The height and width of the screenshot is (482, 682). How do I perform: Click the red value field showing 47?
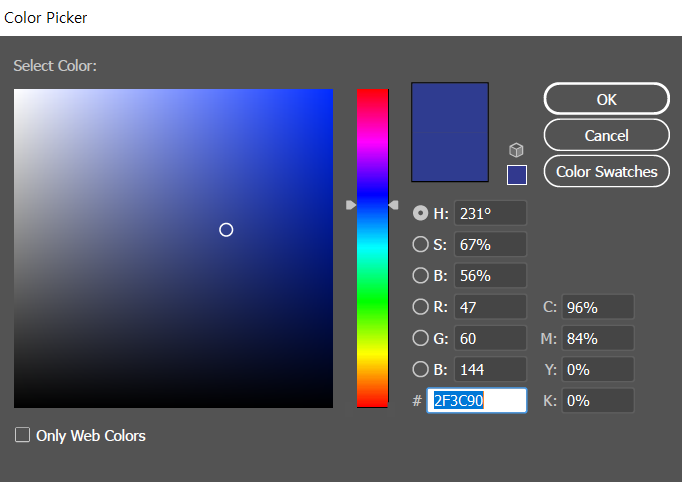click(490, 307)
